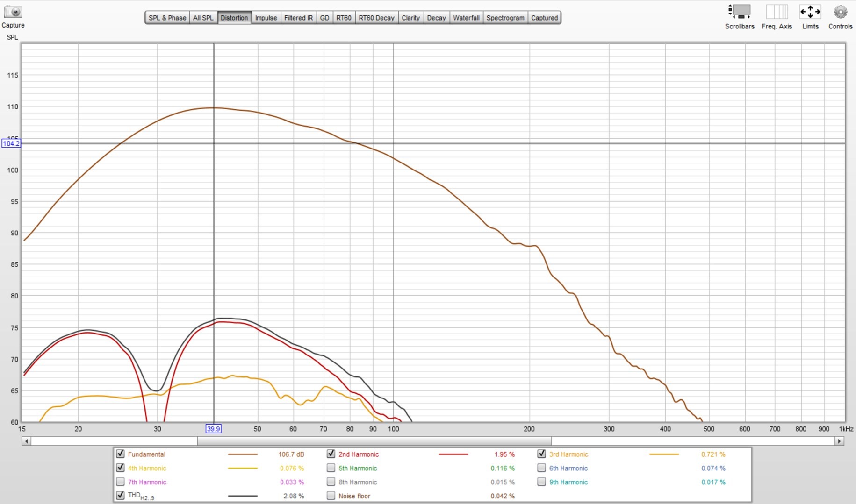Click the horizontal scrollbar right arrow
The height and width of the screenshot is (504, 856).
(839, 441)
